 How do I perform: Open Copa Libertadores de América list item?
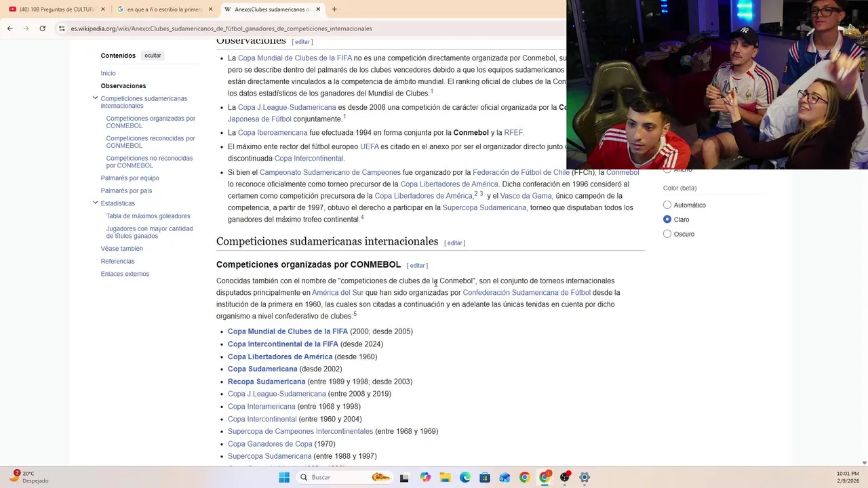pyautogui.click(x=280, y=357)
